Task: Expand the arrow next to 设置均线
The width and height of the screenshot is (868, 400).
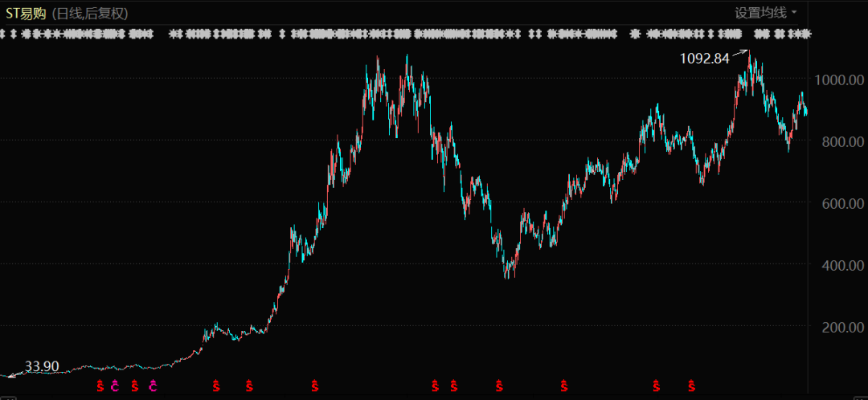Action: click(x=794, y=13)
